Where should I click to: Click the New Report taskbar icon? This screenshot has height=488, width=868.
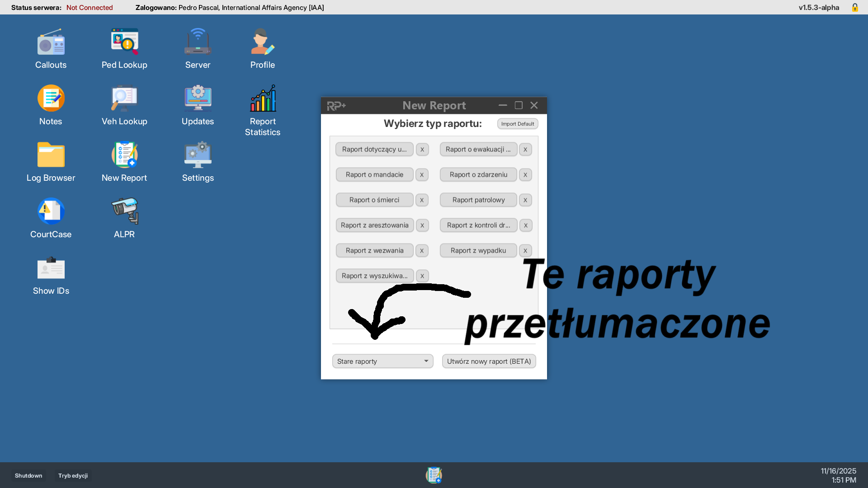point(434,475)
